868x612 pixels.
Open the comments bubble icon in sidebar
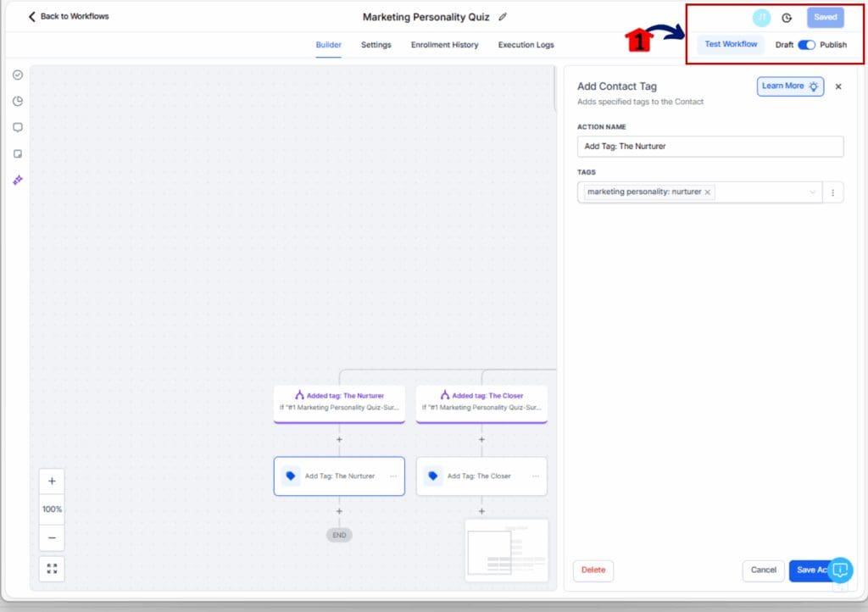(x=17, y=127)
